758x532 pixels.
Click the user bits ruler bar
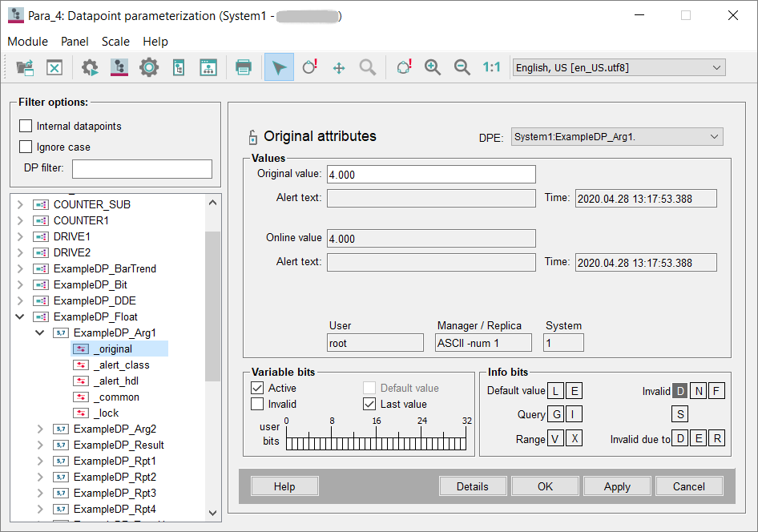pyautogui.click(x=378, y=442)
